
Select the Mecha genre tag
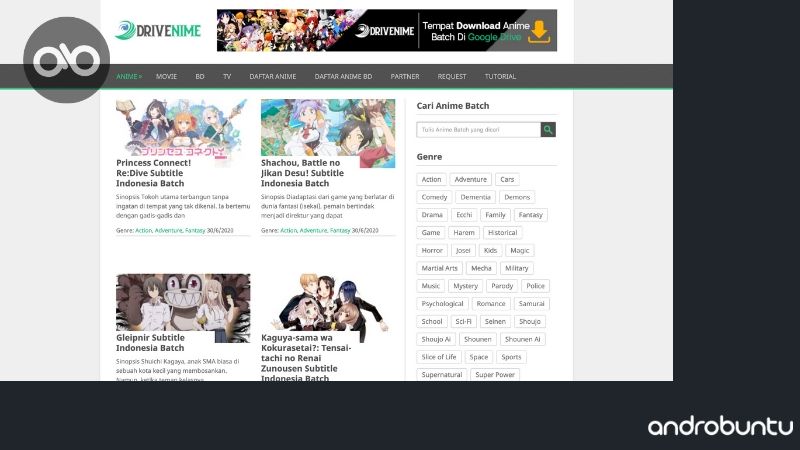(x=481, y=268)
